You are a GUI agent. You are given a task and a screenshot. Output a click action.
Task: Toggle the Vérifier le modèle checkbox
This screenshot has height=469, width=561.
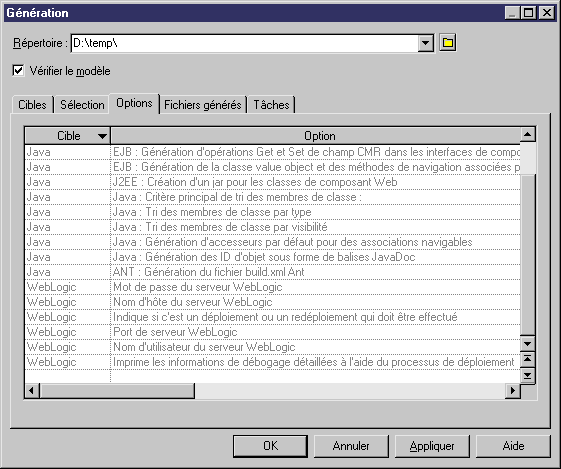pos(18,70)
